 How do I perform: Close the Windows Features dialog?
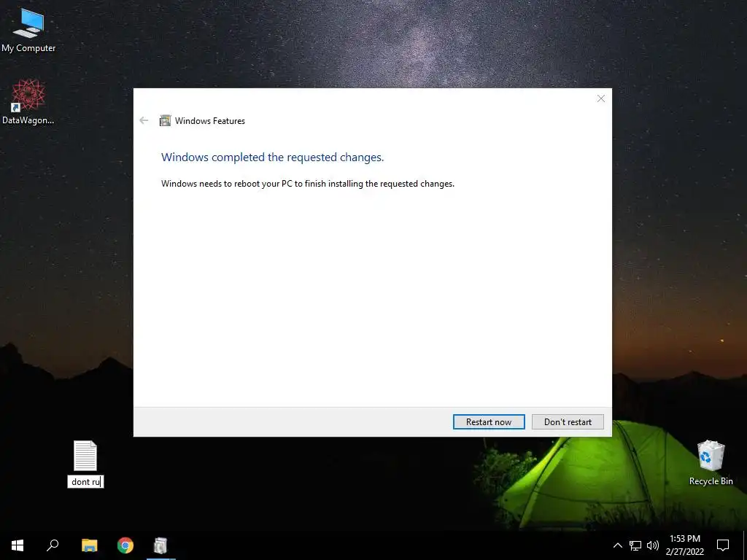[x=601, y=98]
